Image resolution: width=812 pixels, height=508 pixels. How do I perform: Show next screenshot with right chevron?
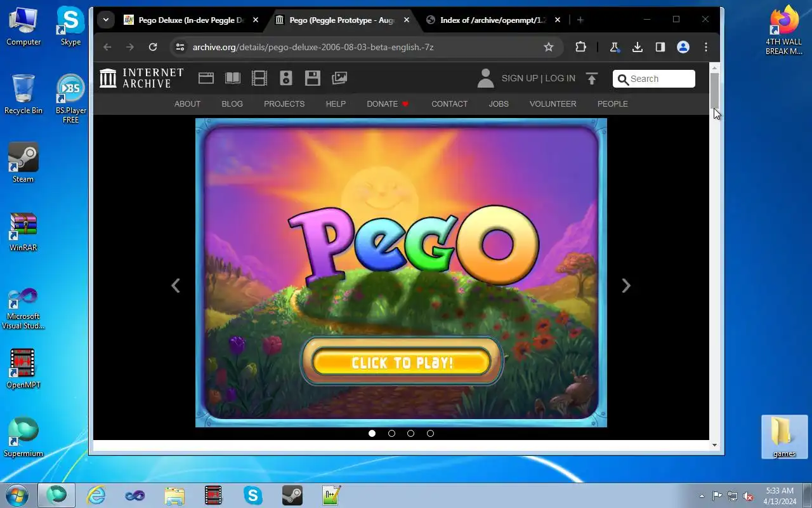click(626, 286)
